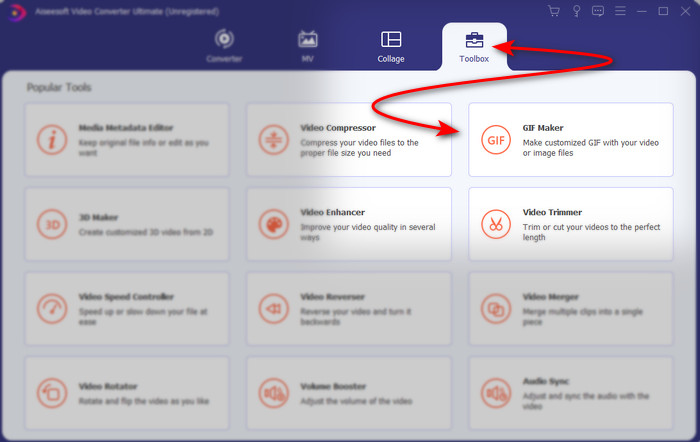Click the register key icon

576,11
